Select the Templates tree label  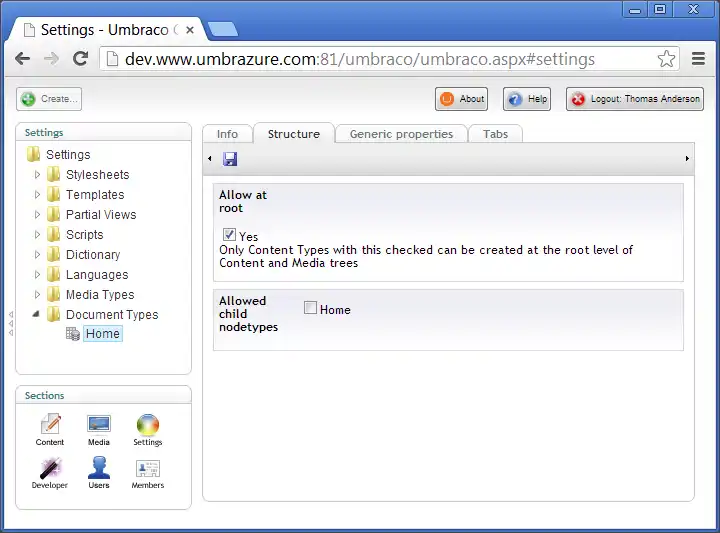[x=95, y=195]
